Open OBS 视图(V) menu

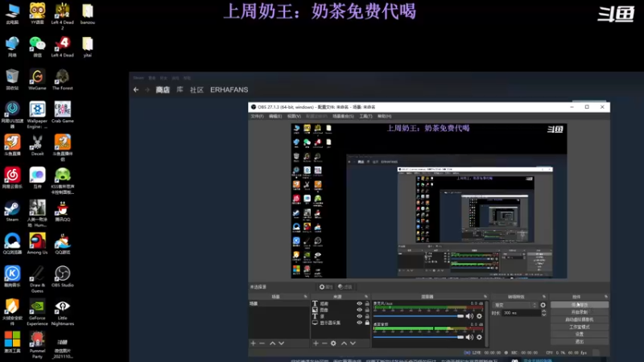294,116
